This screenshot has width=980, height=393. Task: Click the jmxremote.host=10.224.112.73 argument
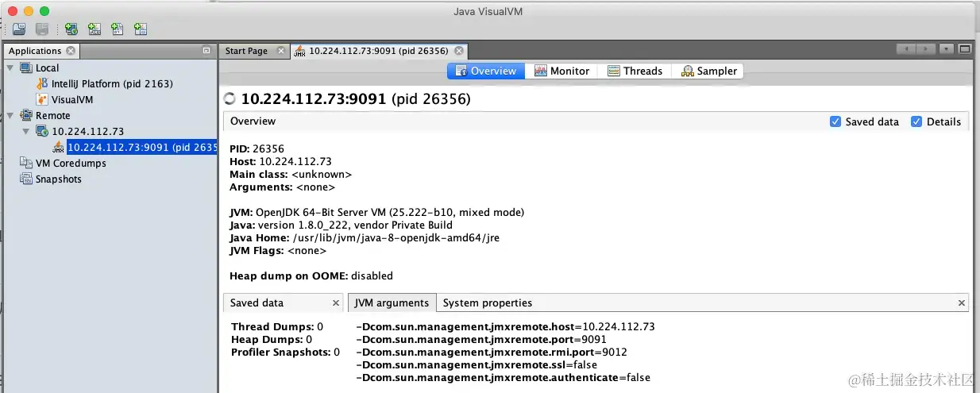(506, 326)
